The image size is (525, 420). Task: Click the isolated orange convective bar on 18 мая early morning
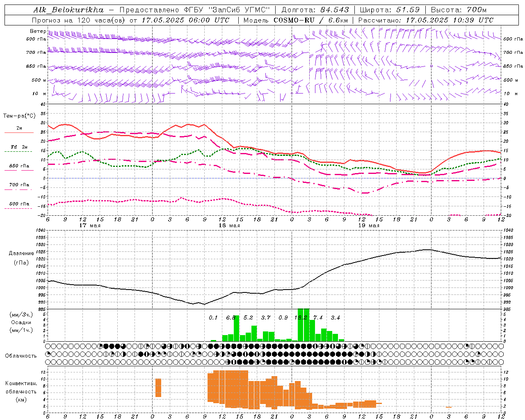(158, 388)
